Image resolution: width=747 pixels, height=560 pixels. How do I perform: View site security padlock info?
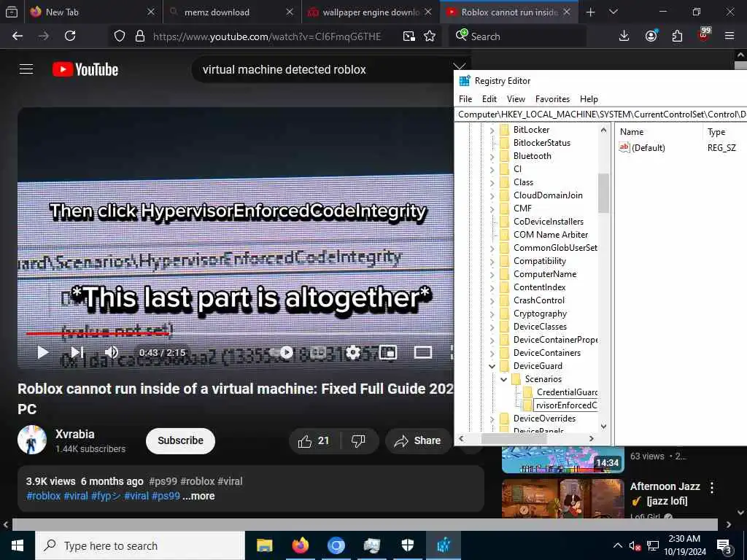coord(140,36)
